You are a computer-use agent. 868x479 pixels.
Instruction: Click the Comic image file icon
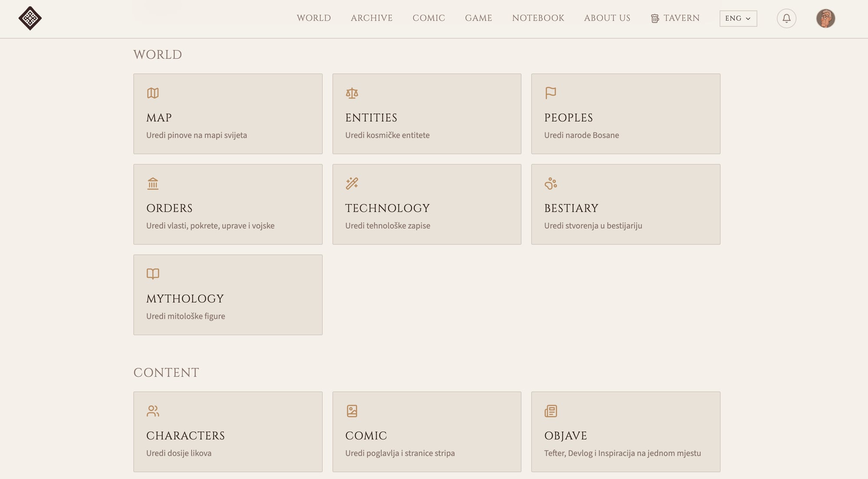[352, 411]
